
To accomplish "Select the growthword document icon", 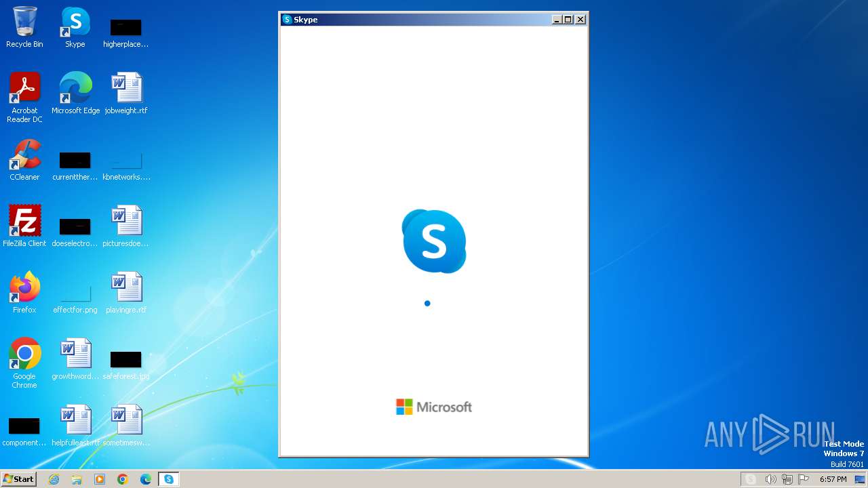I will 75,359.
